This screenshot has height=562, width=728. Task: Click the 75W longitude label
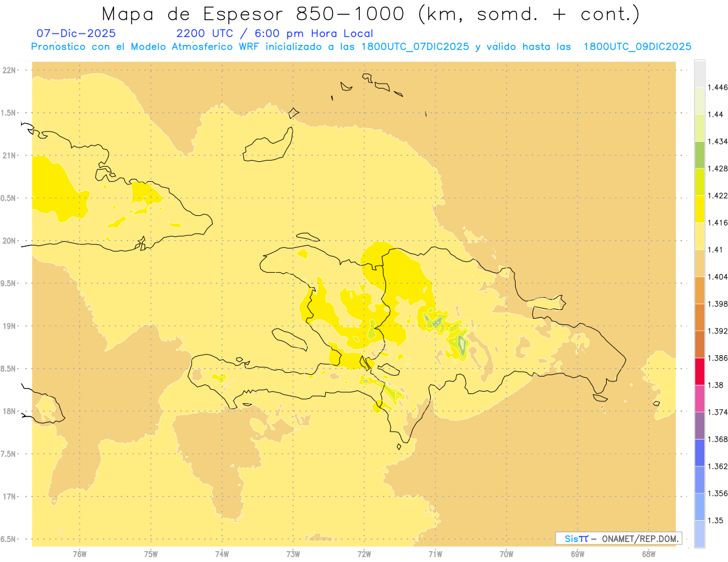(x=151, y=554)
